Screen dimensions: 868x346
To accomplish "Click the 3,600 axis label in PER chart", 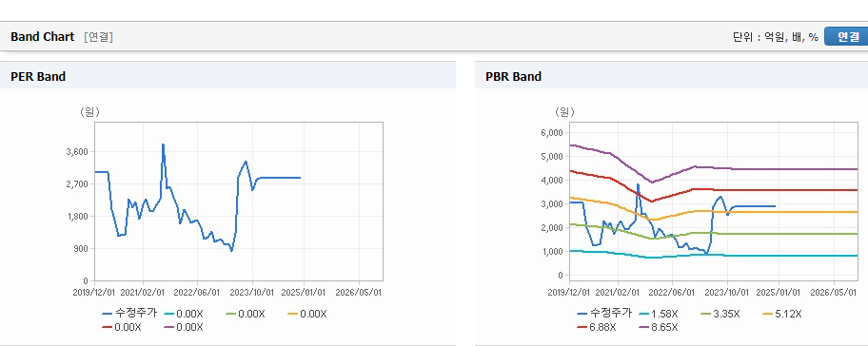I will coord(77,152).
